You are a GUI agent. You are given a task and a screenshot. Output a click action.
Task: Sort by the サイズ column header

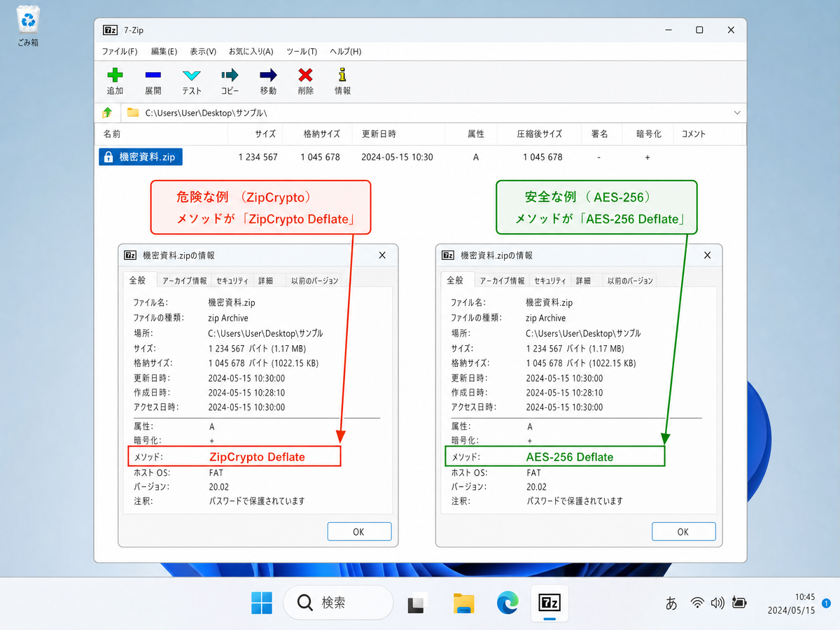255,134
